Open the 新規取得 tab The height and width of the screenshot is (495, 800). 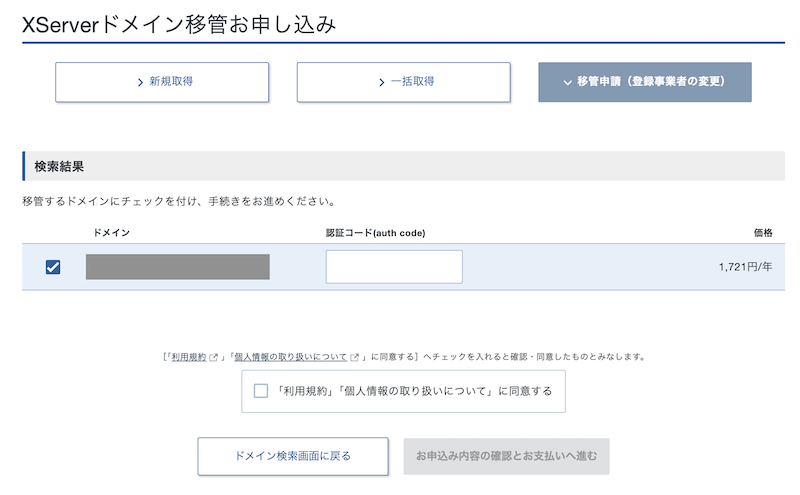pyautogui.click(x=162, y=82)
